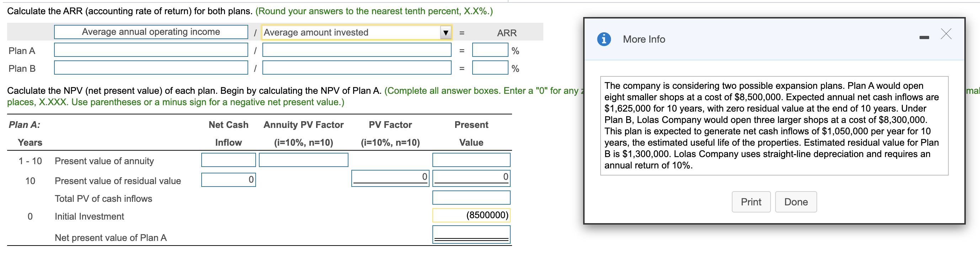The width and height of the screenshot is (980, 253).
Task: Click Plan A percentage answer box
Action: [x=490, y=50]
